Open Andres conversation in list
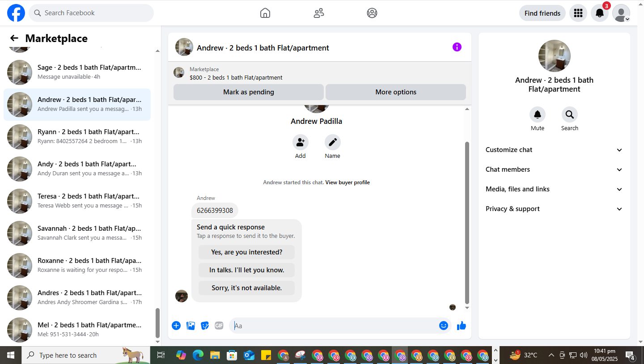Screen dimensions: 644x364 (77, 297)
